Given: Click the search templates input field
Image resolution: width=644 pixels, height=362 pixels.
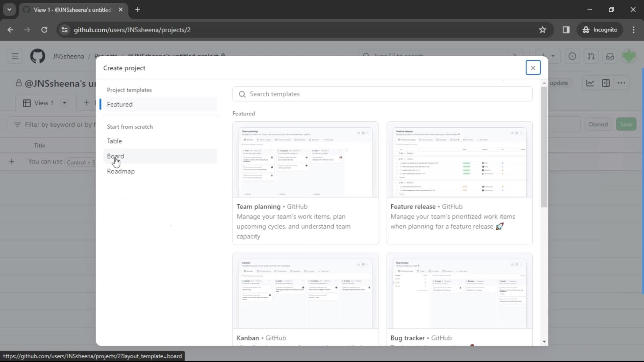Looking at the screenshot, I should pyautogui.click(x=383, y=94).
